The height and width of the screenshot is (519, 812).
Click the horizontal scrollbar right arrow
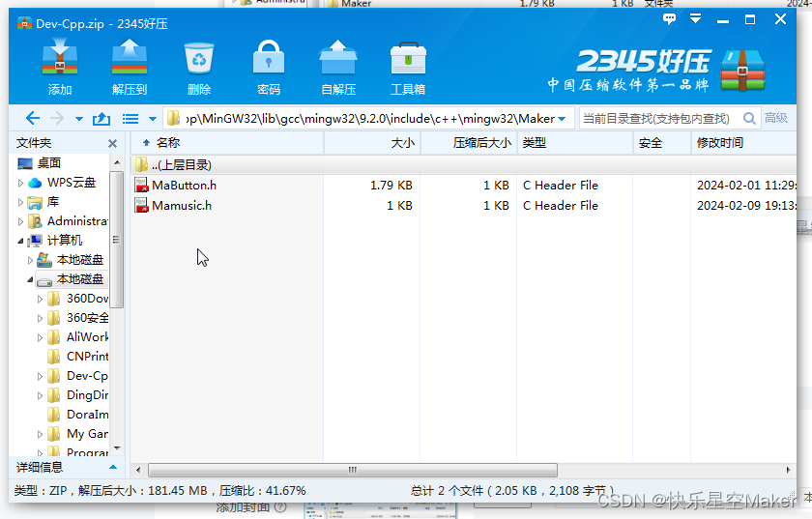coord(788,471)
